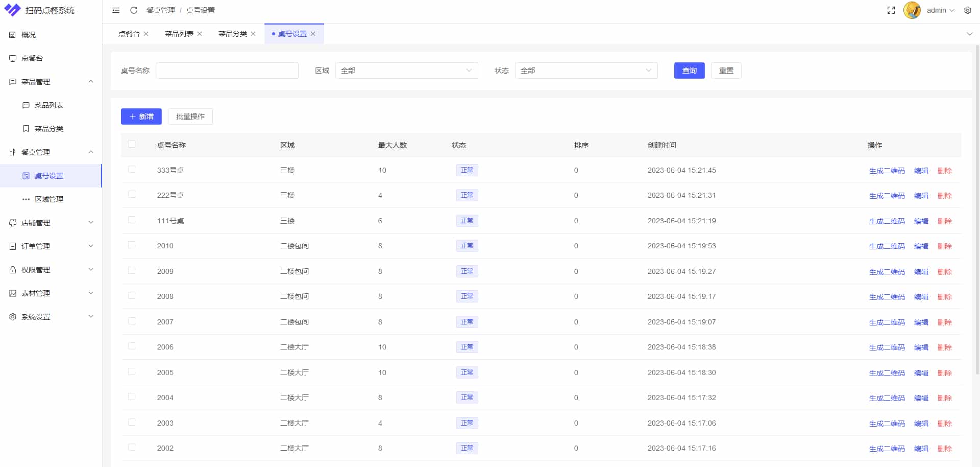Toggle the sidebar with the hamburger icon
The height and width of the screenshot is (467, 980).
pos(115,10)
